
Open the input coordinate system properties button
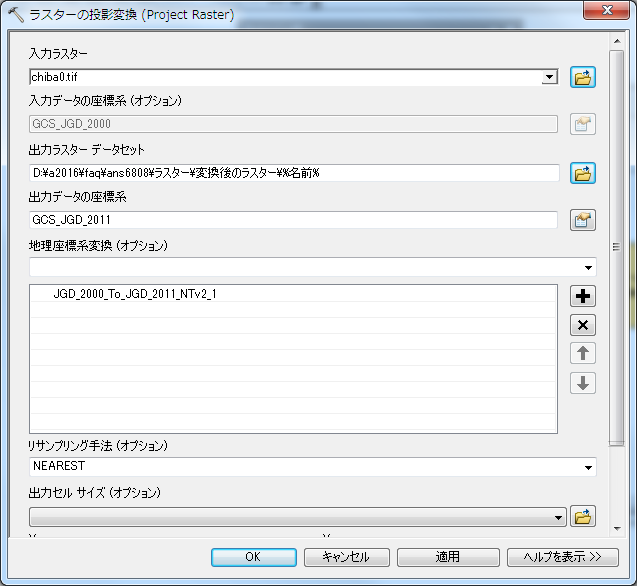tap(583, 124)
